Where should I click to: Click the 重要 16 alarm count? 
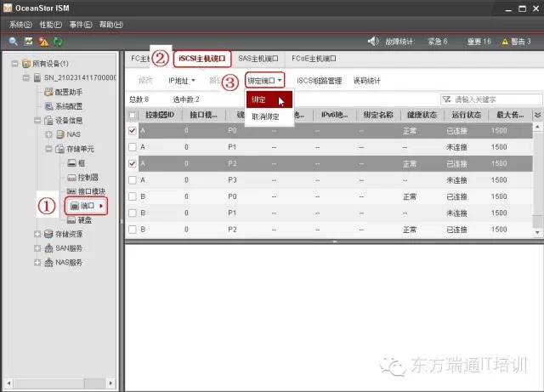479,42
